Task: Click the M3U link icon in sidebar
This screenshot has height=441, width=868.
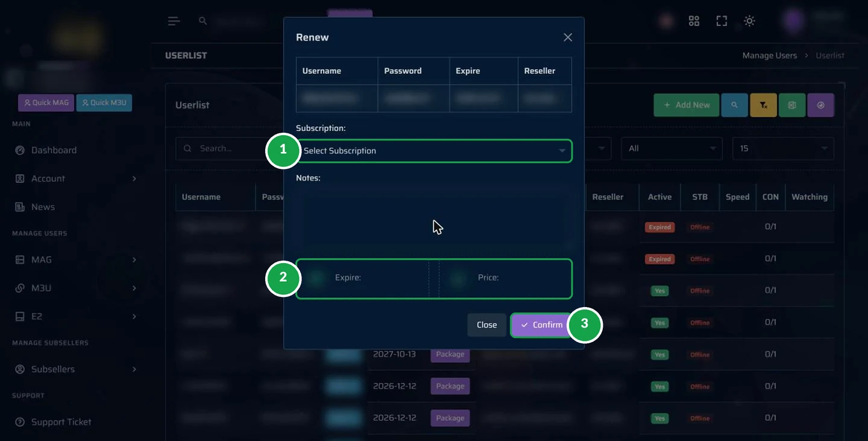Action: click(20, 288)
